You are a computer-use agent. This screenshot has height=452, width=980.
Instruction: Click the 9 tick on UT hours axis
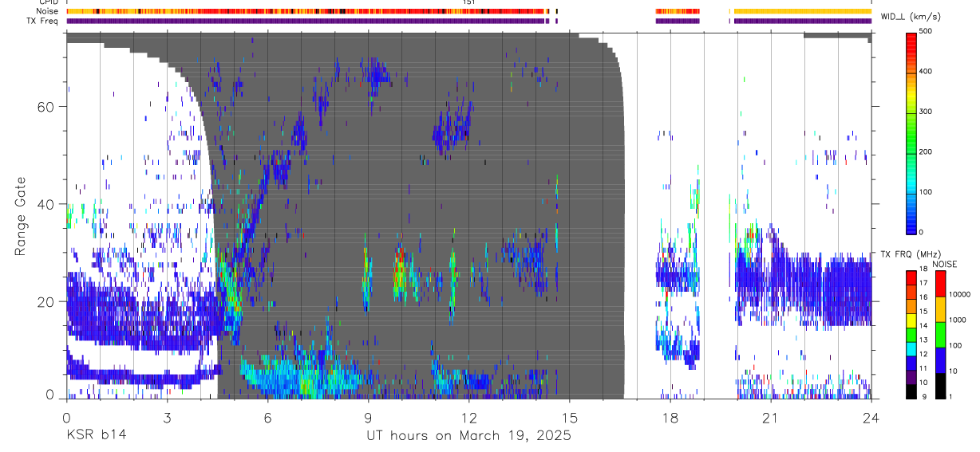click(368, 417)
